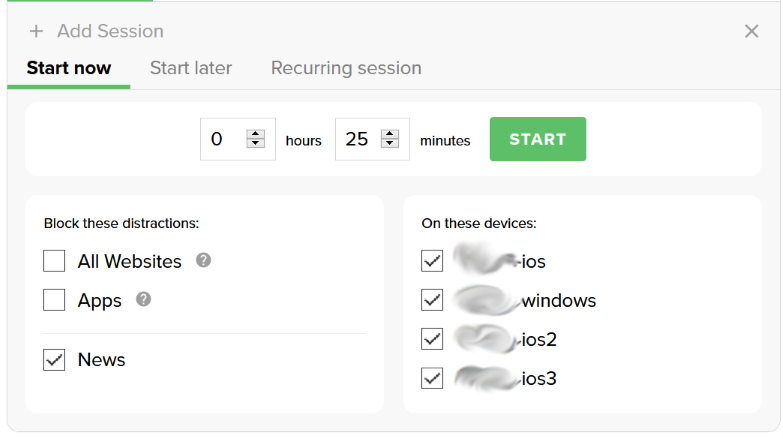Enable the All Websites checkbox
Image resolution: width=783 pixels, height=439 pixels.
point(54,262)
